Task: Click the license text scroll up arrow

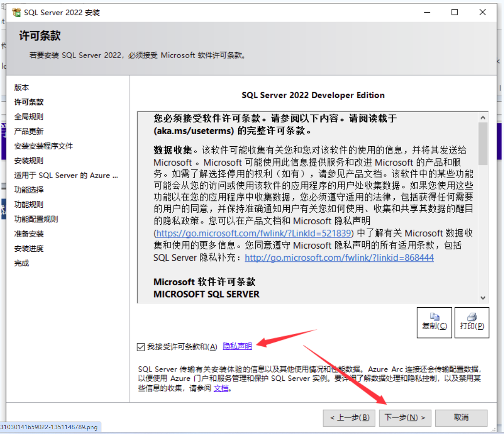Action: click(x=483, y=118)
